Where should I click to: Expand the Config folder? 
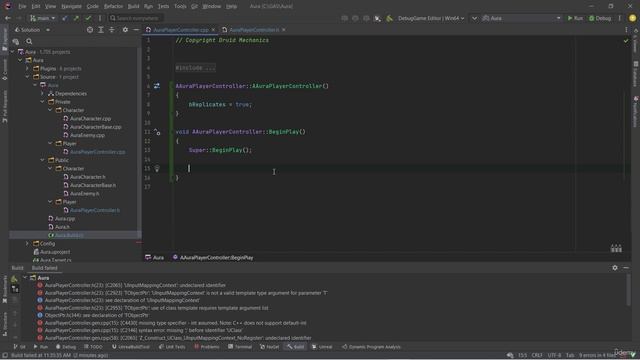(27, 243)
